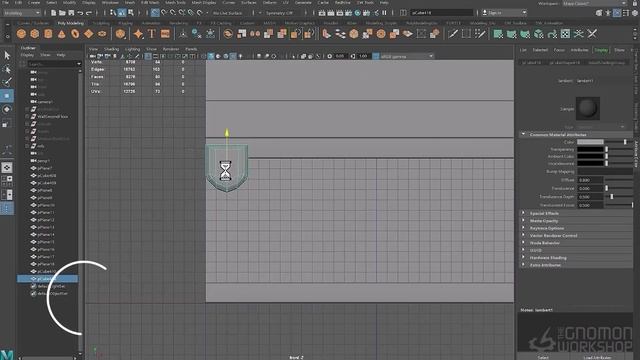
Task: Expand the Hardware Shading section
Action: click(x=523, y=258)
